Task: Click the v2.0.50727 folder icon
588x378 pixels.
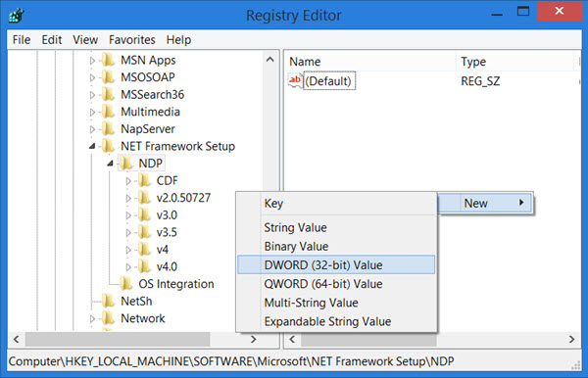Action: [144, 198]
